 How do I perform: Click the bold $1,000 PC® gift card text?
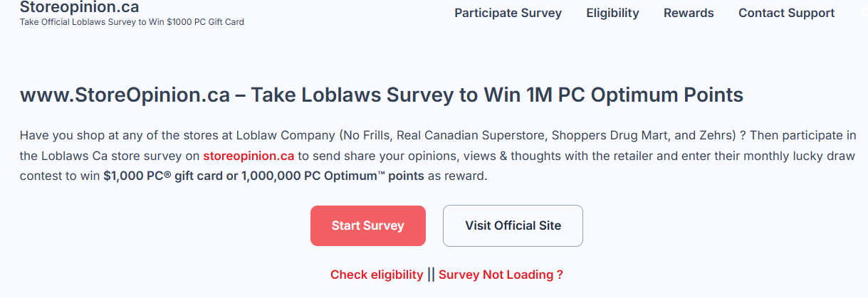[163, 176]
